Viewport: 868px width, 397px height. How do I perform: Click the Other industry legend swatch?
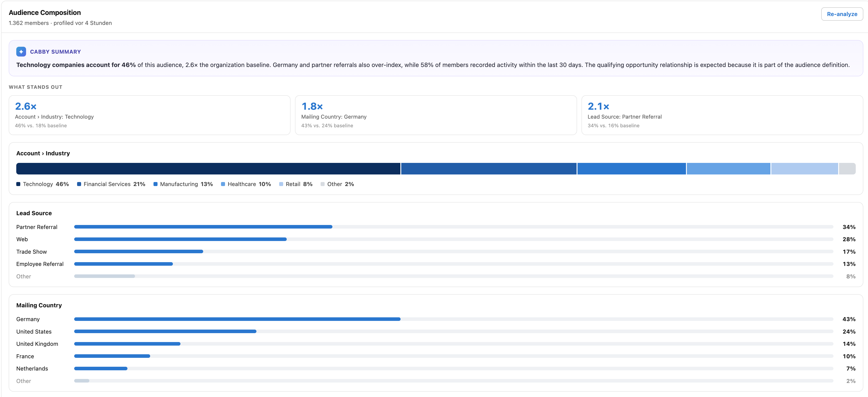pos(322,184)
